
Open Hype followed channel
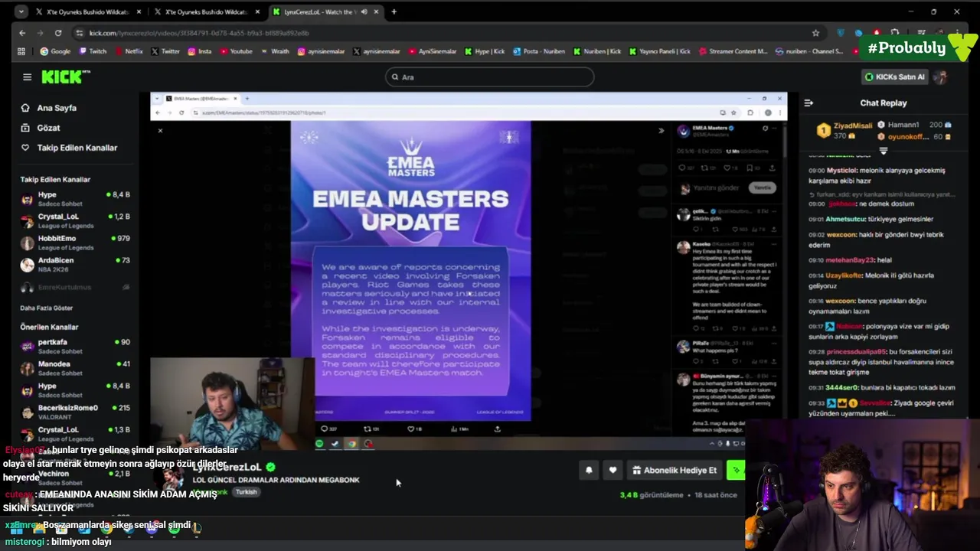tap(75, 199)
